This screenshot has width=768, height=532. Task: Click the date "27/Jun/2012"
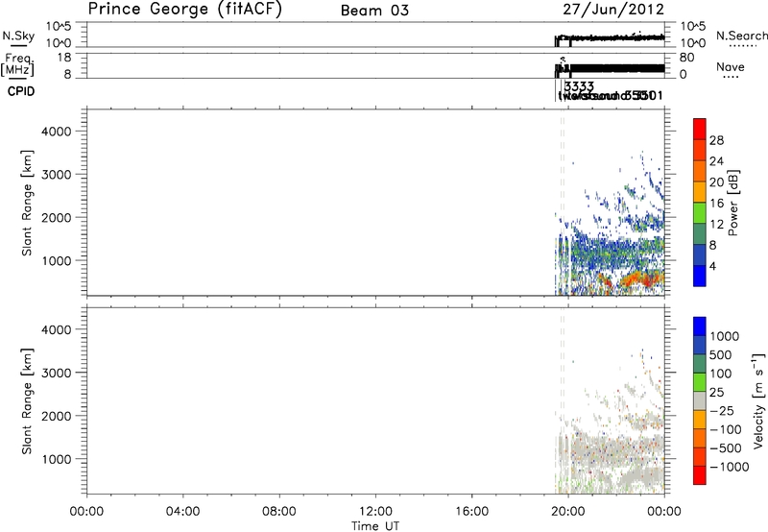pyautogui.click(x=613, y=9)
